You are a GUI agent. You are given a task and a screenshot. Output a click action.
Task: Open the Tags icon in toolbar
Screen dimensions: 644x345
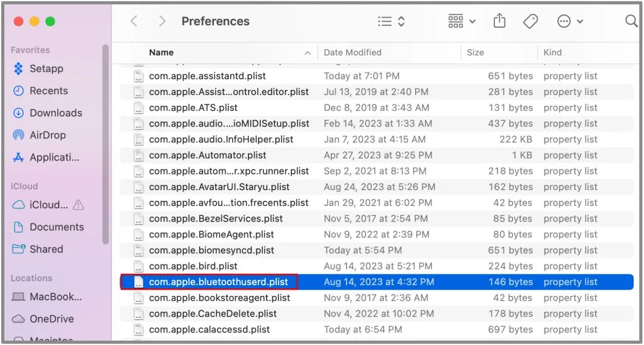click(530, 21)
